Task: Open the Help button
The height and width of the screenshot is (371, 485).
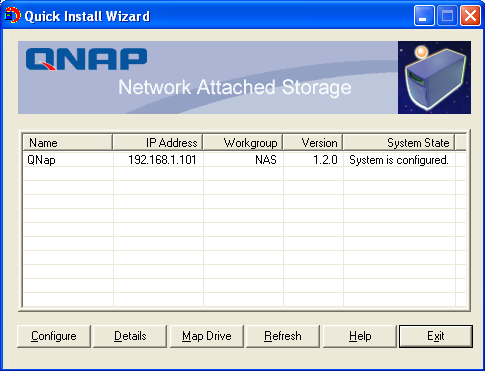Action: [x=360, y=336]
